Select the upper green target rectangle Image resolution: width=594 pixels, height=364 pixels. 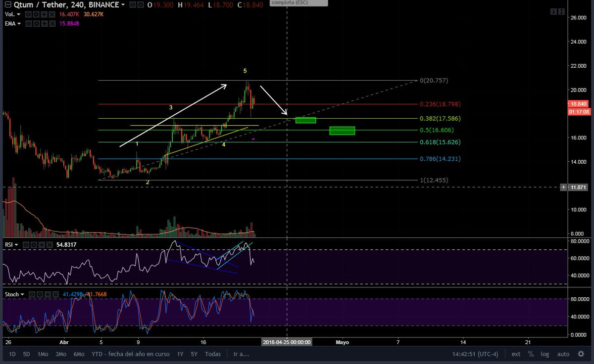(305, 120)
